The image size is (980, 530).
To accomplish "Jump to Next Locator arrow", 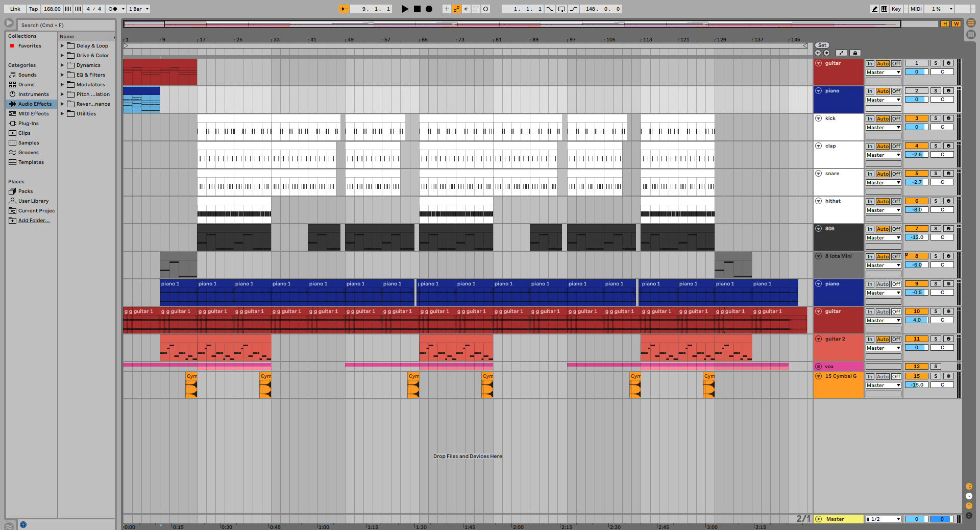I will click(826, 53).
